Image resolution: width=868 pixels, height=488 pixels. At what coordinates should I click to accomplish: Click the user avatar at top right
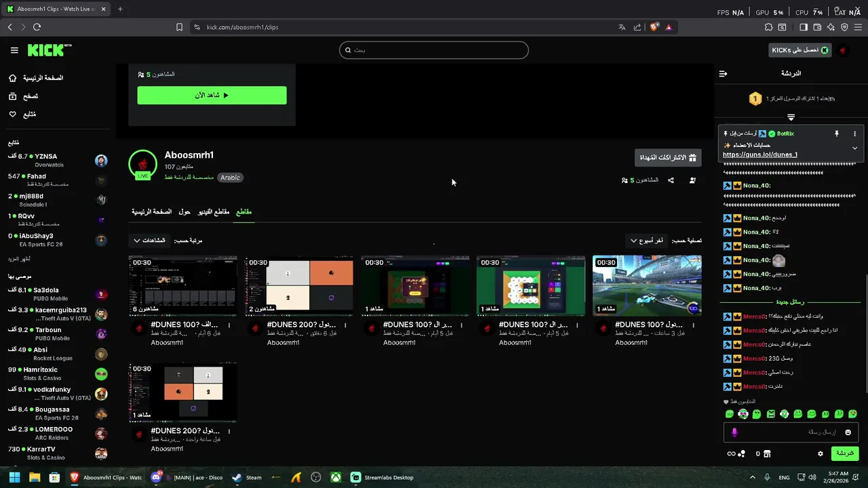(x=843, y=50)
